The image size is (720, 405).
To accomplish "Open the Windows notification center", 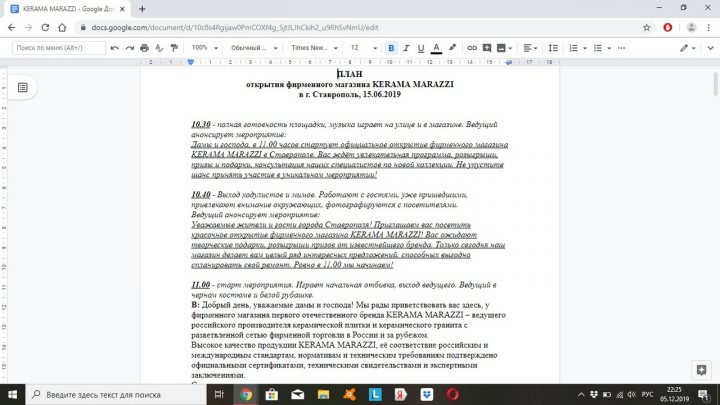I will (x=704, y=394).
